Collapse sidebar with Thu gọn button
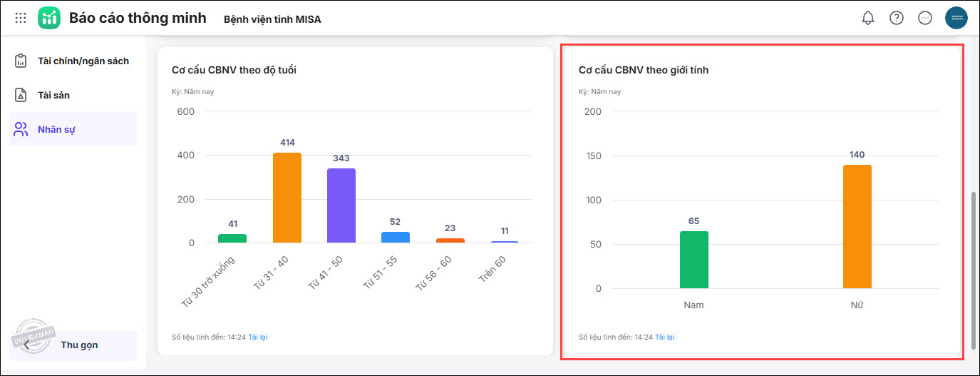The image size is (980, 376). (x=73, y=345)
